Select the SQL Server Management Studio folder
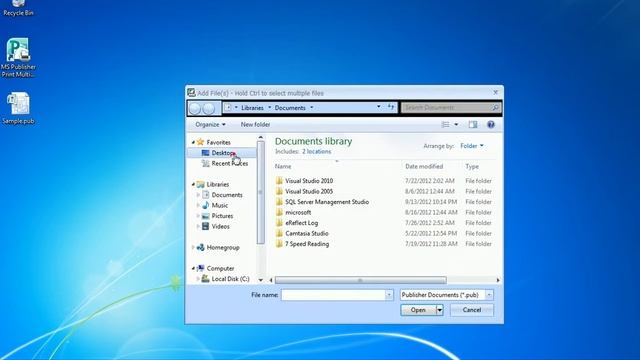640x360 pixels. coord(322,202)
